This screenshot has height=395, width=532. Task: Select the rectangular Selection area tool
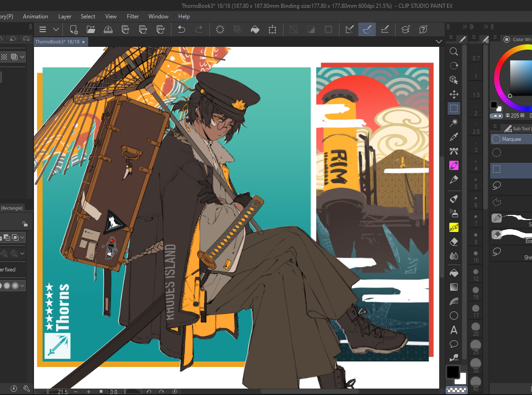pos(453,108)
